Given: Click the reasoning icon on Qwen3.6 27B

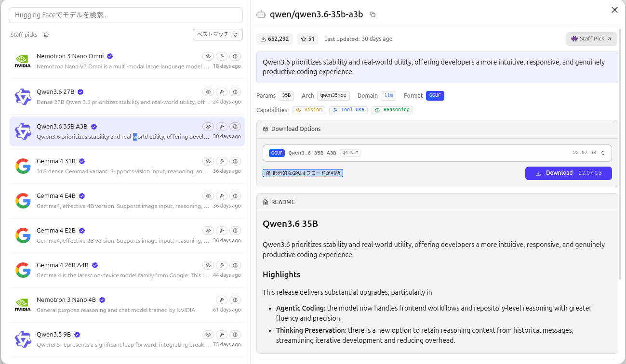Looking at the screenshot, I should [235, 92].
